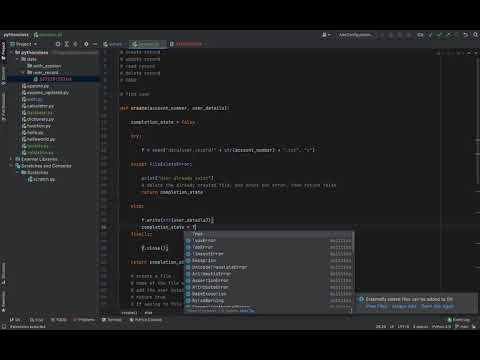Choose AttributeError in the autocomplete list

click(x=269, y=287)
